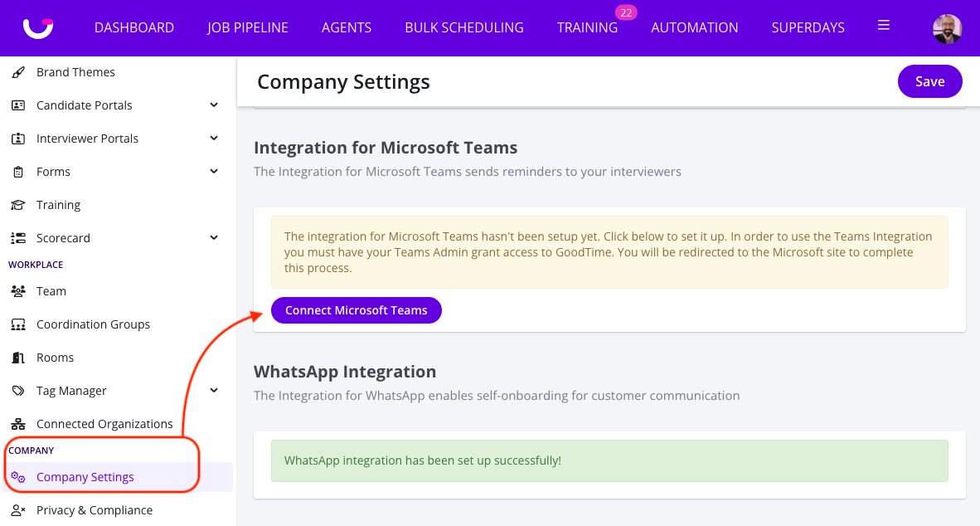Click the WORKPLACE section label
Viewport: 980px width, 526px height.
click(x=36, y=265)
